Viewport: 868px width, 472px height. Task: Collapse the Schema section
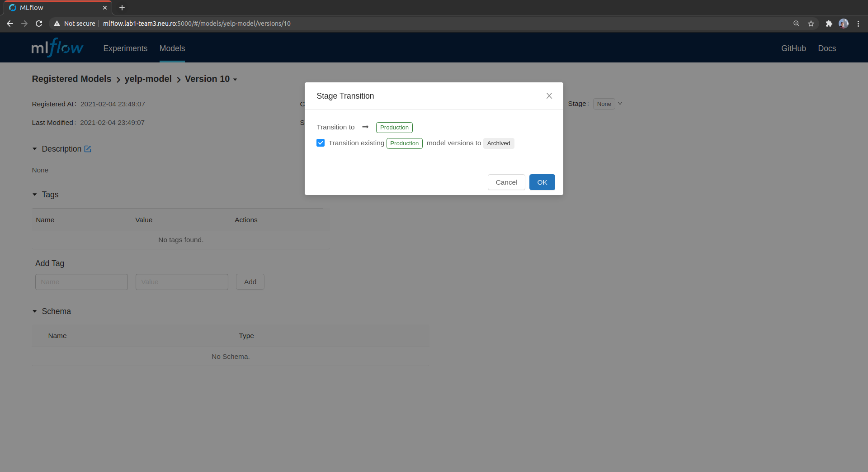point(35,311)
